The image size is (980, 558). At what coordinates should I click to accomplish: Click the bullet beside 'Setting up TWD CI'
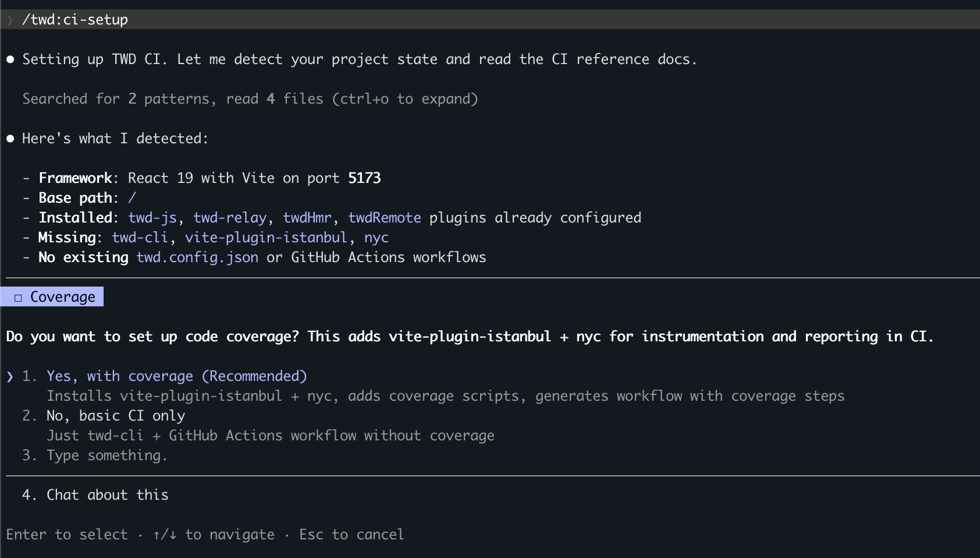pos(9,59)
